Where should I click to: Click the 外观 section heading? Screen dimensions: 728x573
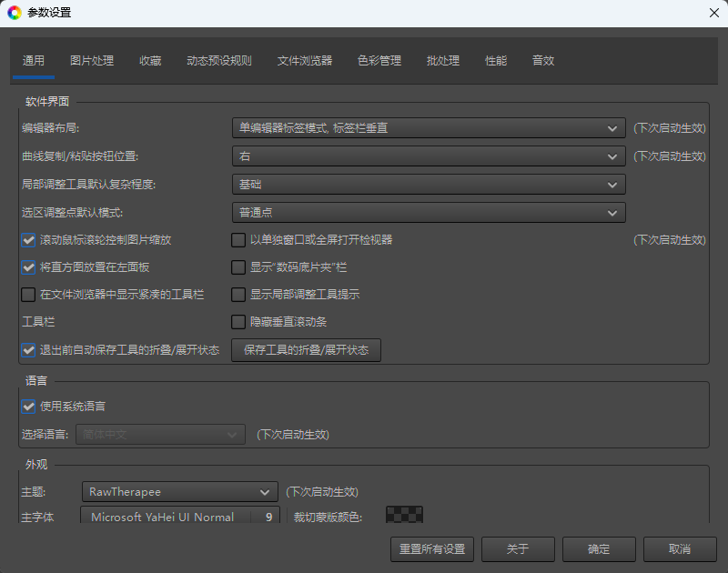pyautogui.click(x=36, y=465)
